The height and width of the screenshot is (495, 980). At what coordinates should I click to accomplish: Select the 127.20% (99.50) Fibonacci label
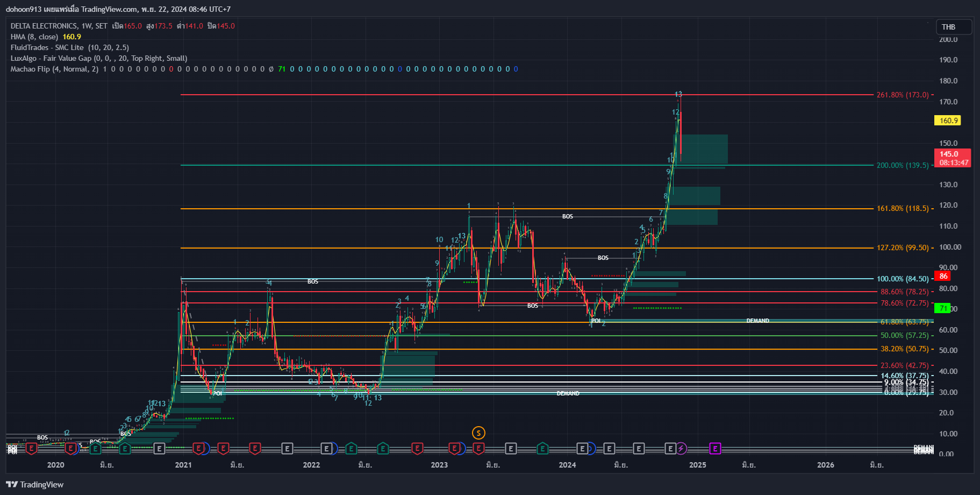click(x=903, y=247)
